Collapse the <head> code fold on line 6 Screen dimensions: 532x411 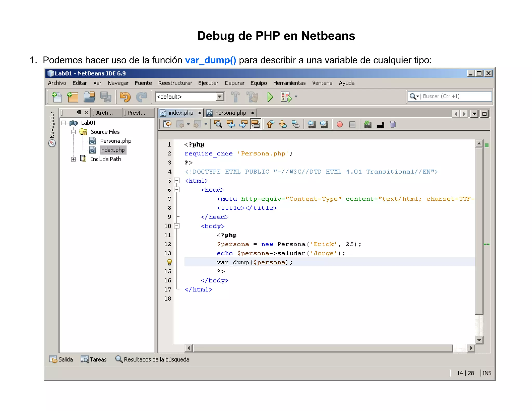(x=177, y=190)
